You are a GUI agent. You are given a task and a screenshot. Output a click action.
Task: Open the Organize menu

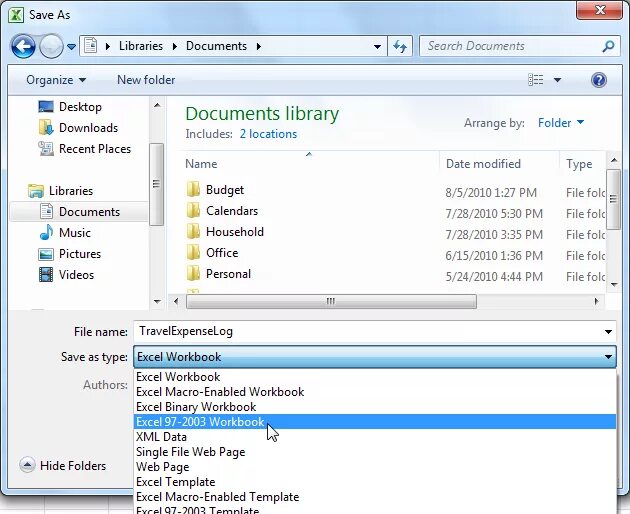56,80
